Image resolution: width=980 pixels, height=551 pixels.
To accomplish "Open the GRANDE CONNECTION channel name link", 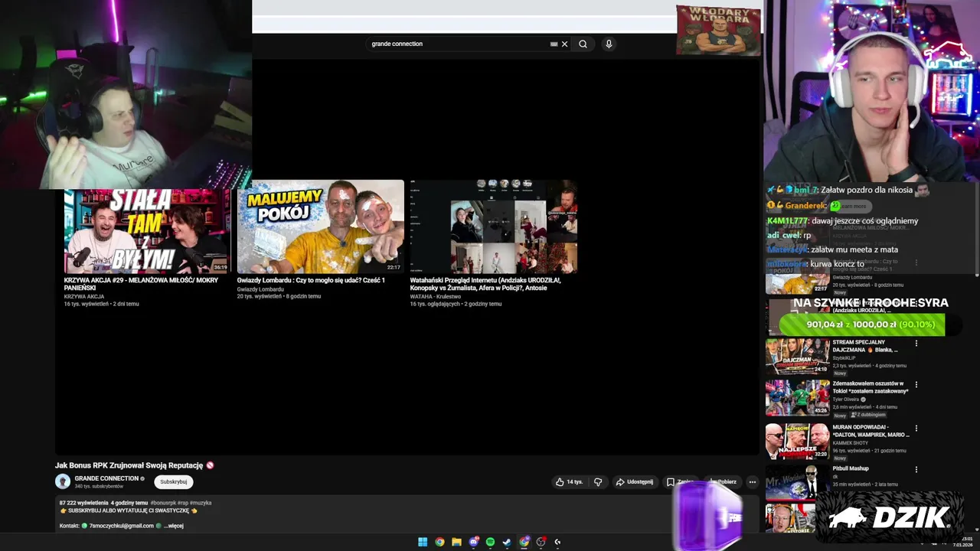I will click(x=106, y=478).
